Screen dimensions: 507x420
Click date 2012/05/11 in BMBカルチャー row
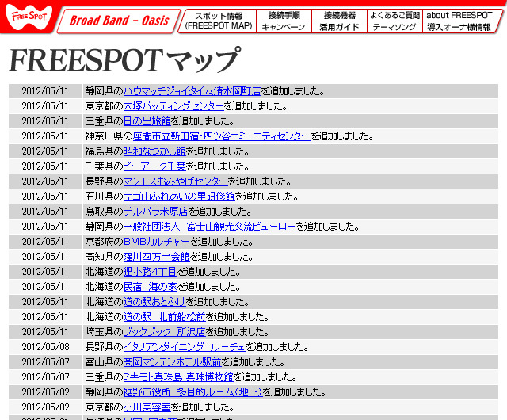[x=46, y=242]
